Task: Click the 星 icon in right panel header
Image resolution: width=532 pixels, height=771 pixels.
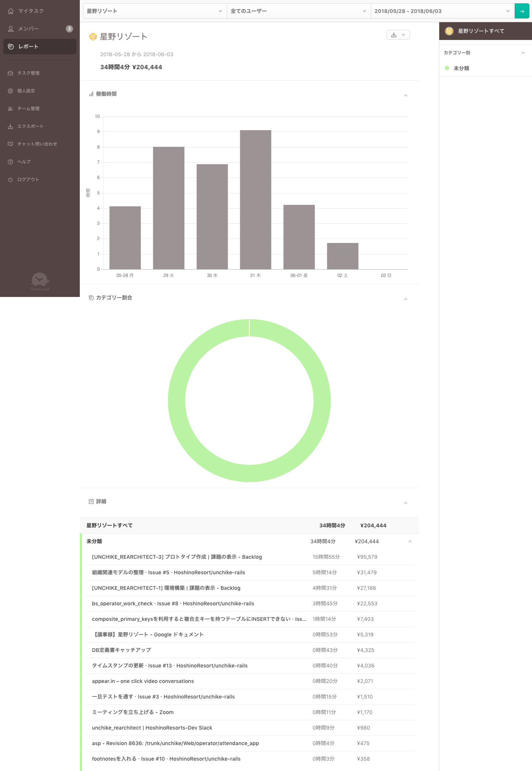Action: coord(449,31)
